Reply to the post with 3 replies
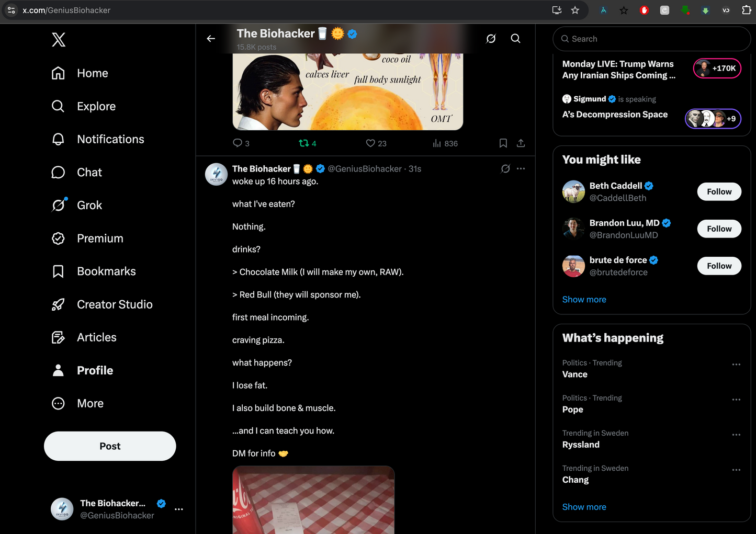The image size is (756, 534). (x=241, y=143)
